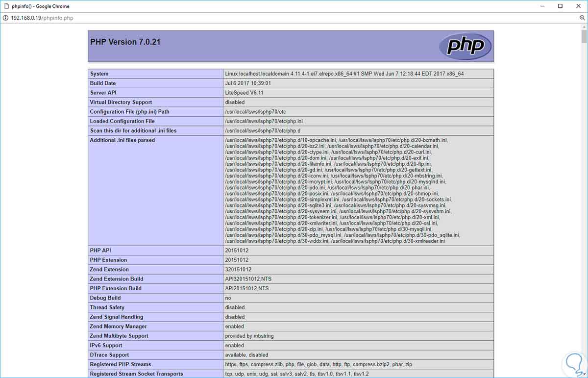588x378 pixels.
Task: Click the '/usr/local/lsws/lsphp70/etc/php.ini' value
Action: click(264, 121)
